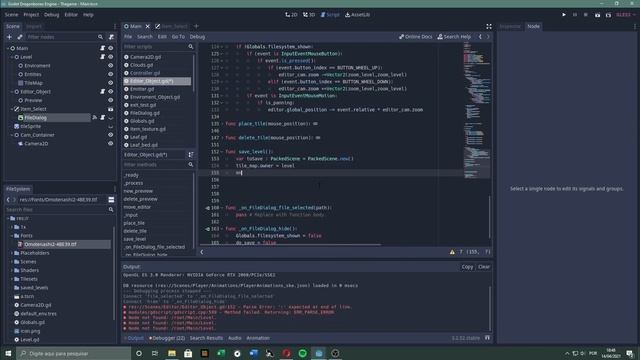
Task: Open the Scene menu
Action: click(x=11, y=15)
